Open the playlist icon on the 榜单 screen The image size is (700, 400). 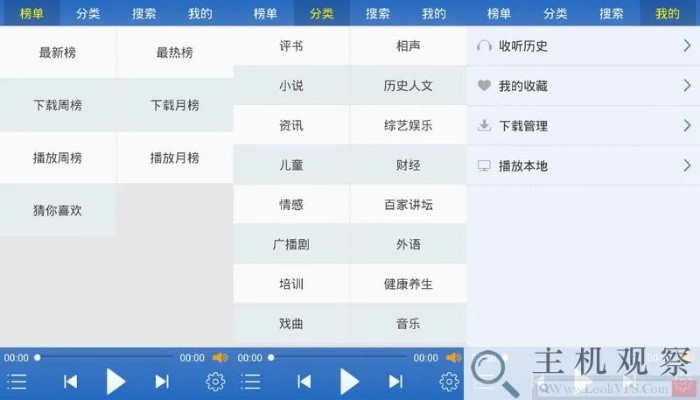coord(17,382)
